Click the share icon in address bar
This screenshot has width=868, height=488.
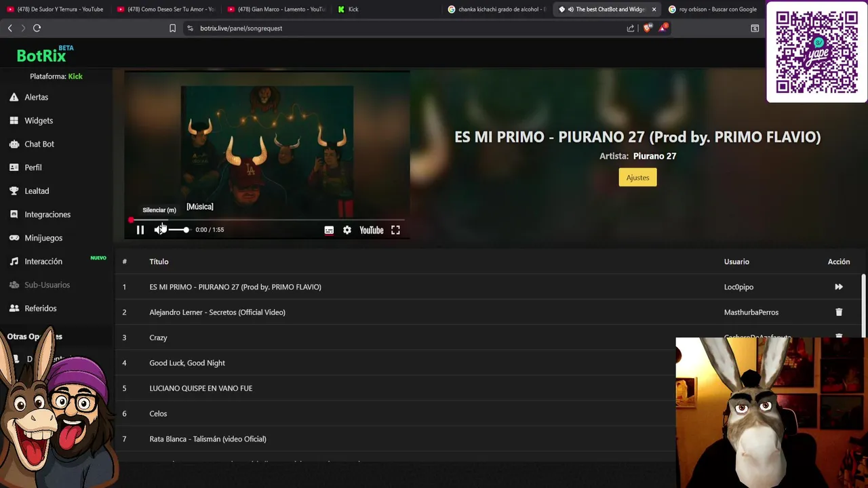[631, 28]
